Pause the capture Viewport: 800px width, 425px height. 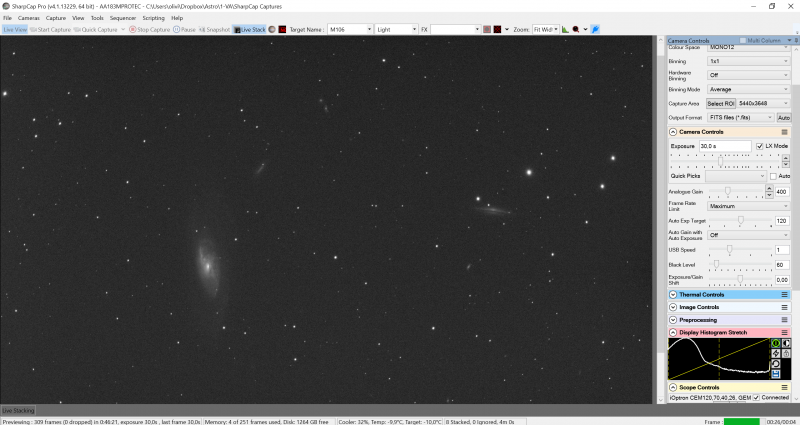tap(184, 30)
